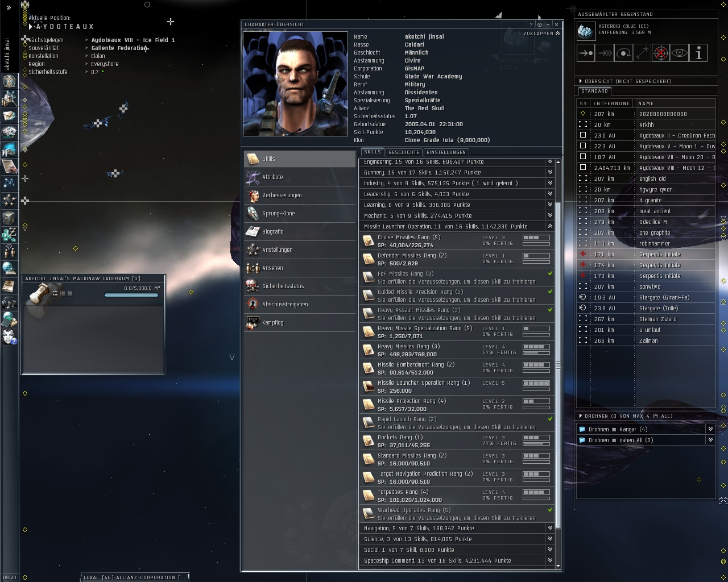Image resolution: width=728 pixels, height=582 pixels.
Task: Click the triple-arrow warp icon
Action: pyautogui.click(x=605, y=53)
